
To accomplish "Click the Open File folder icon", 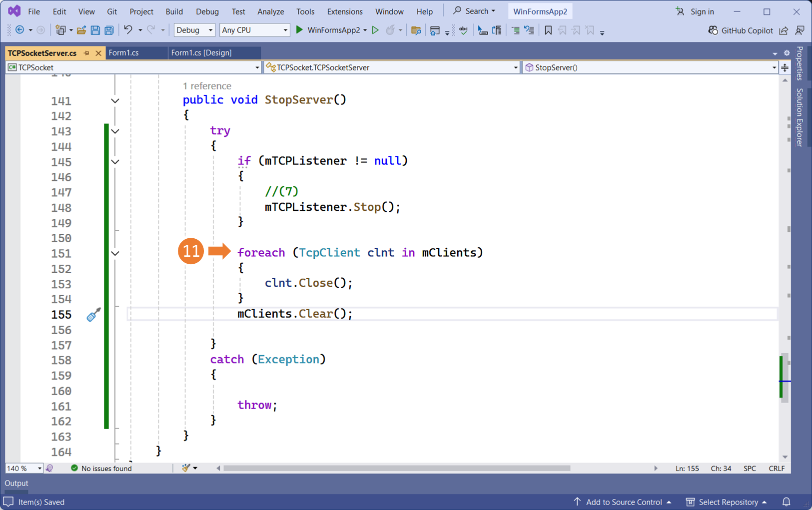I will (81, 30).
